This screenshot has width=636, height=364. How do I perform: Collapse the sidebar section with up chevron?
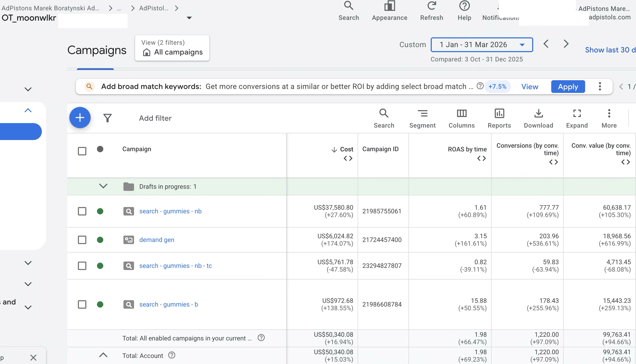pos(28,110)
